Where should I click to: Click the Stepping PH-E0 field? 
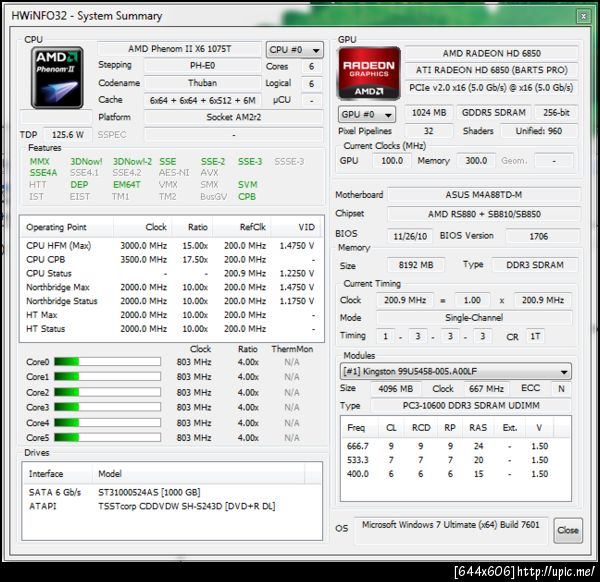pos(202,66)
